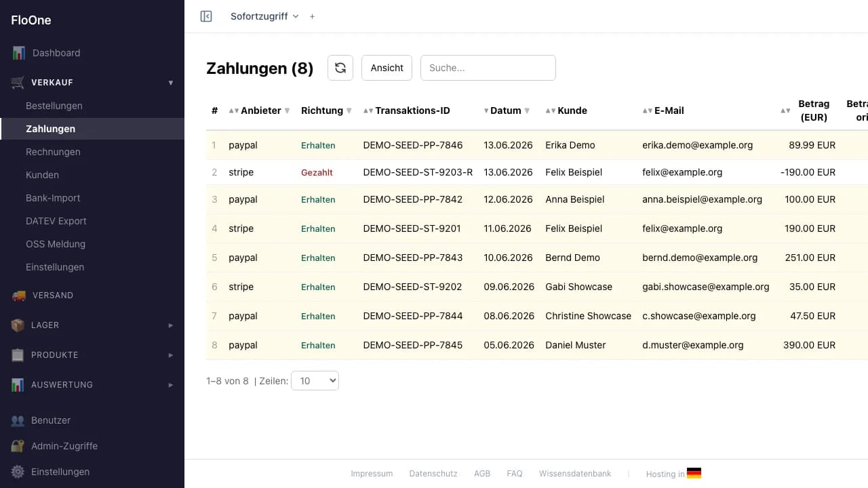Refresh the Zahlungen list
The height and width of the screenshot is (488, 868).
[340, 68]
